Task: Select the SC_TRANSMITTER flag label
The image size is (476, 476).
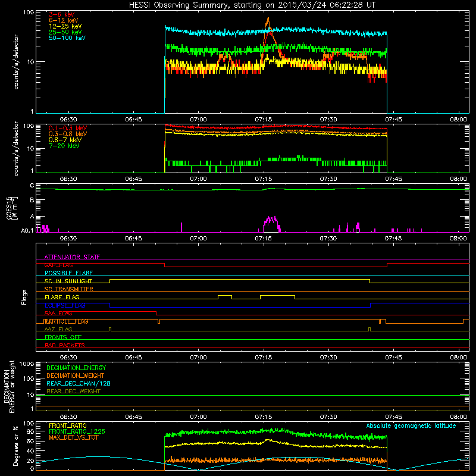Action: [68, 289]
